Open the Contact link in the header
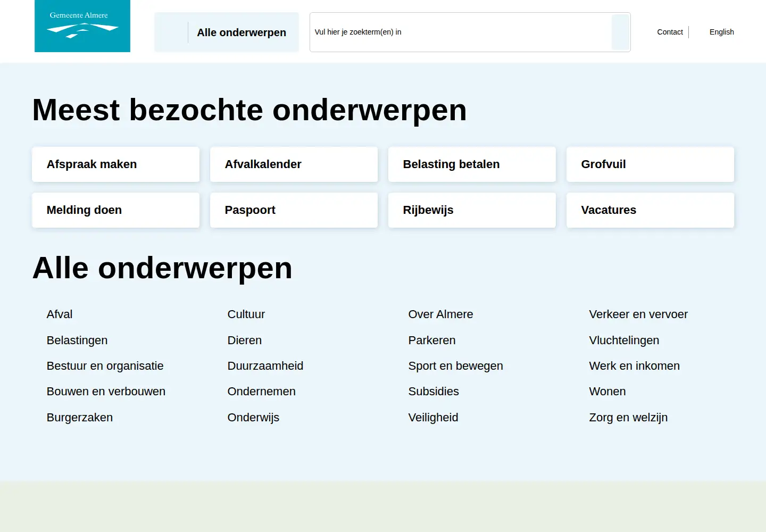Screen dimensions: 766x532 point(670,32)
